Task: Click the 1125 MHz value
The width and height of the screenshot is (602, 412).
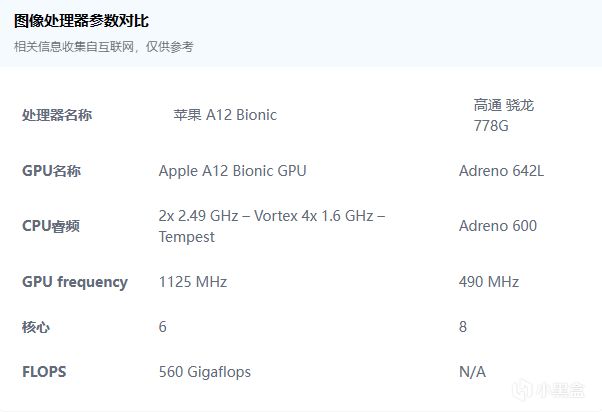Action: coord(193,282)
